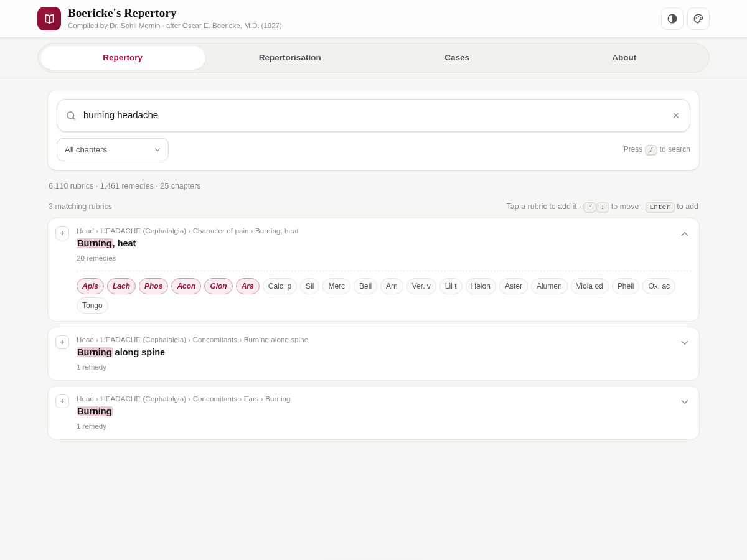Select the Phos remedy chip
The height and width of the screenshot is (560, 747).
pyautogui.click(x=154, y=286)
